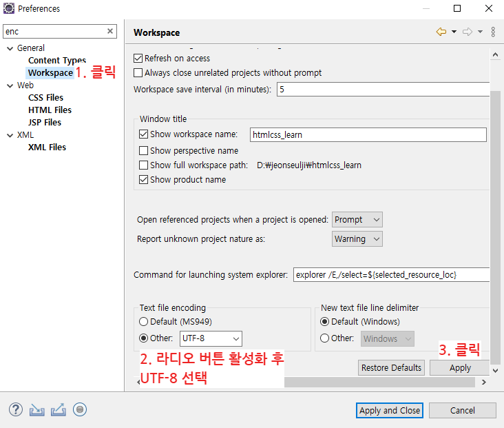
Task: Click the system explorer command field
Action: [x=392, y=274]
